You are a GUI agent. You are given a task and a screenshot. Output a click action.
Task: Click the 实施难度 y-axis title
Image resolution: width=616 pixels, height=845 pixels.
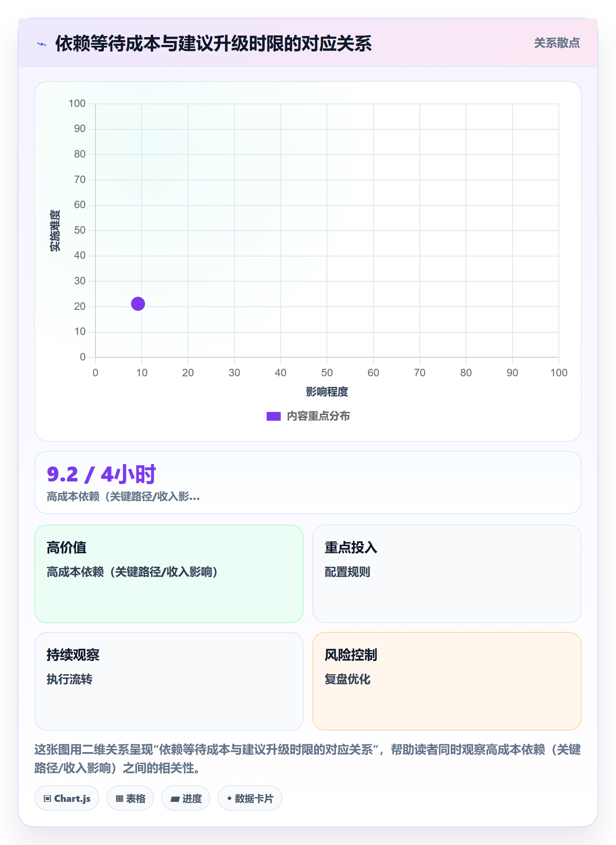tap(55, 231)
